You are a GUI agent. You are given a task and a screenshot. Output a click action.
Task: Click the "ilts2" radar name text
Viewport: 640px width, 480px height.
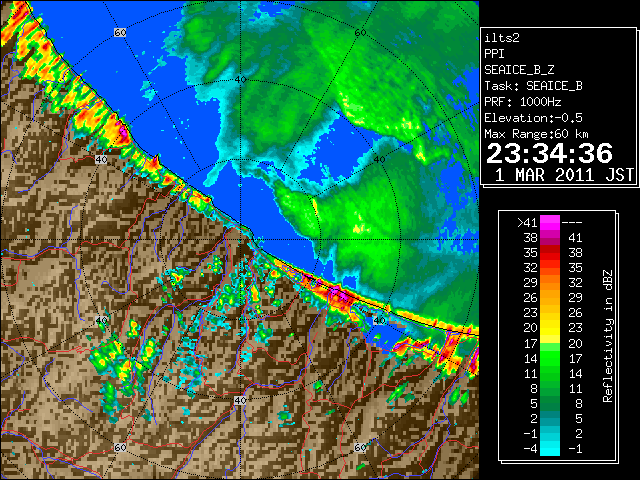coord(502,38)
